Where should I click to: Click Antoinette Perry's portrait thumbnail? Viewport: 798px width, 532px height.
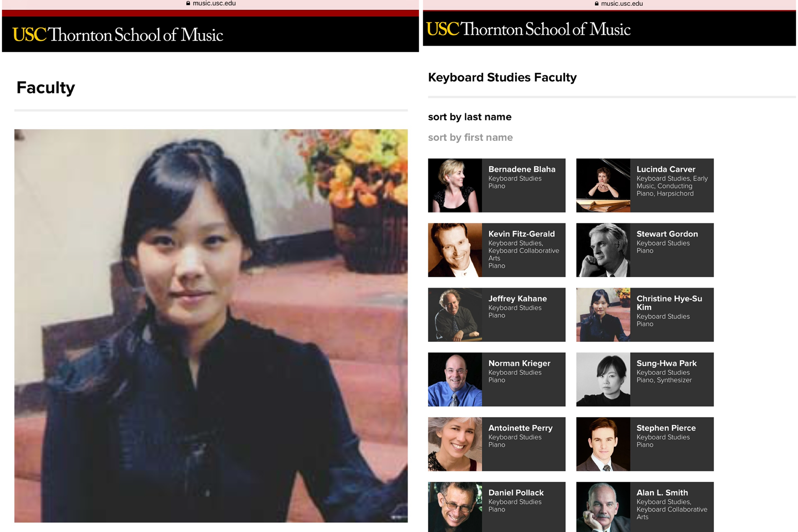pyautogui.click(x=455, y=444)
